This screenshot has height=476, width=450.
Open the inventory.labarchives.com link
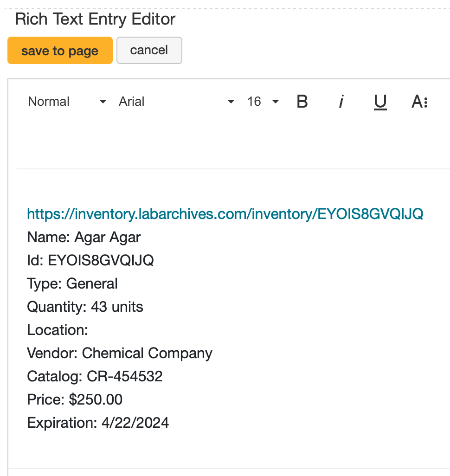point(225,214)
